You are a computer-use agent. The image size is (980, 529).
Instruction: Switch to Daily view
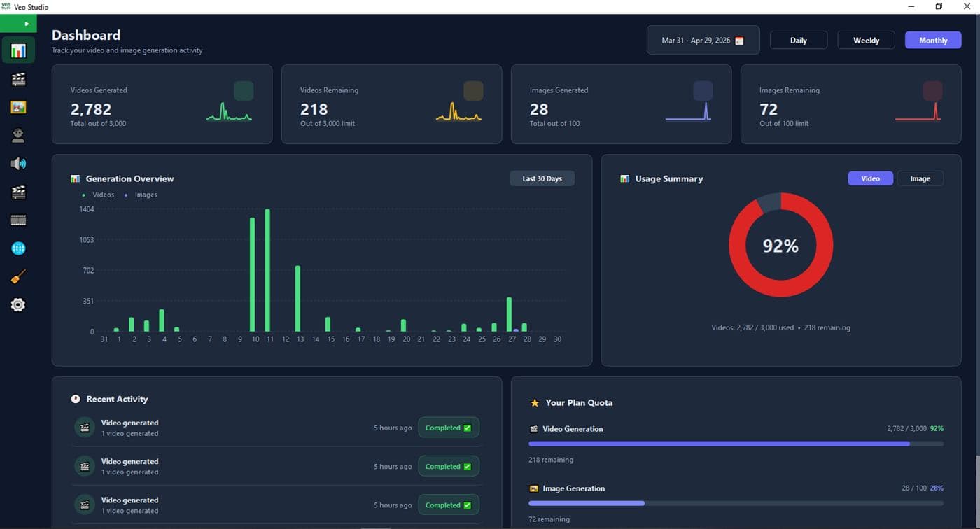click(799, 41)
